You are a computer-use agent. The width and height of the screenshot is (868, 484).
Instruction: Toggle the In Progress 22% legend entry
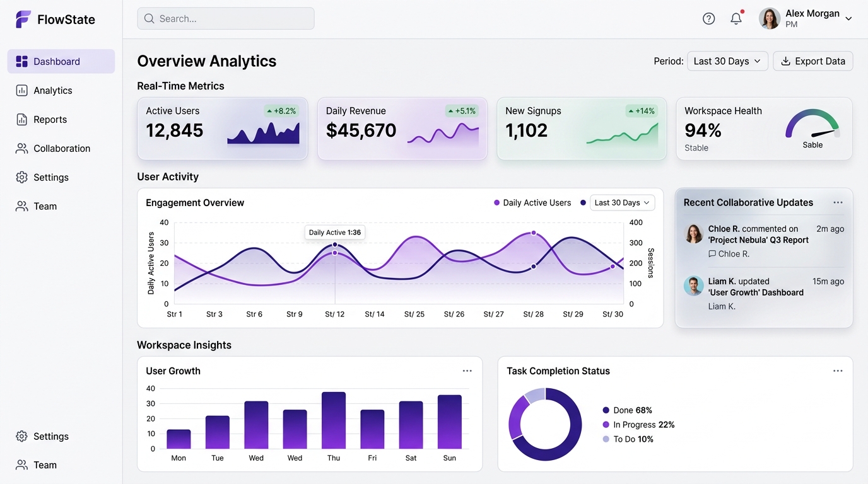(x=638, y=425)
